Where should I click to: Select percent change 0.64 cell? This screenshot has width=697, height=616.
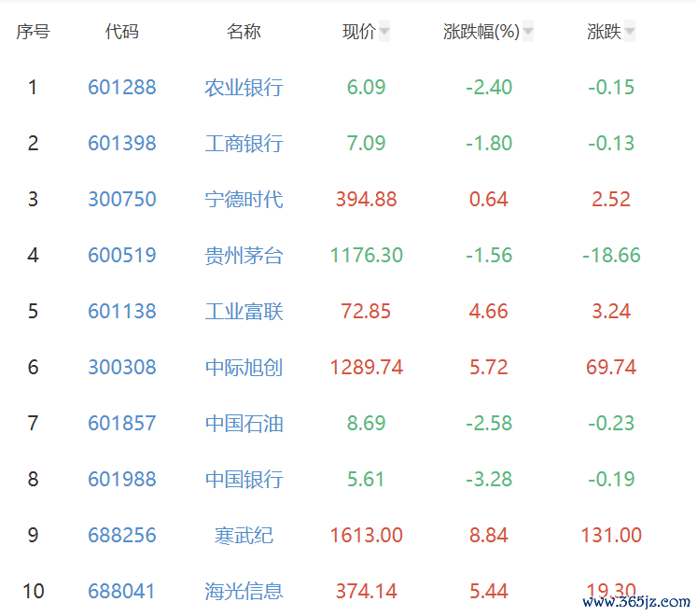click(489, 199)
